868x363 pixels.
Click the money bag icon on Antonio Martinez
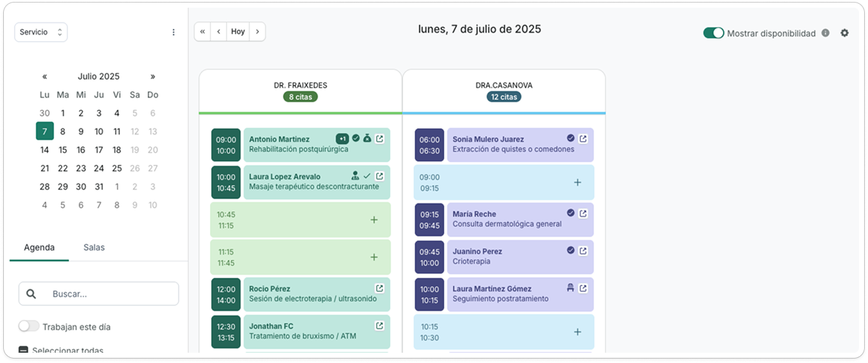click(x=367, y=138)
